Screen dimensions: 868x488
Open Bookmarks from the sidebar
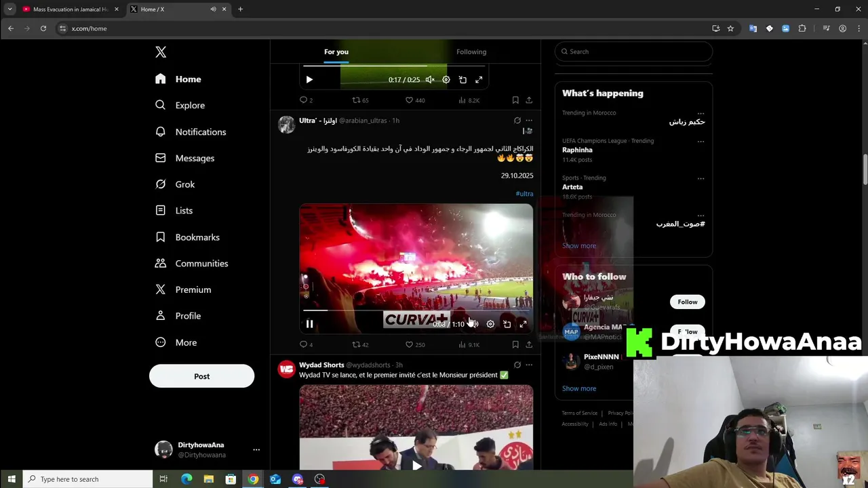coord(188,237)
